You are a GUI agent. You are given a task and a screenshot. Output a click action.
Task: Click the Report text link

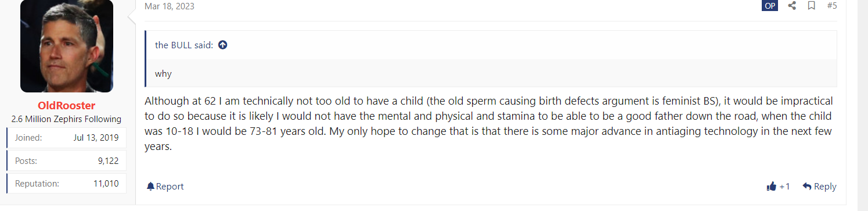point(170,187)
